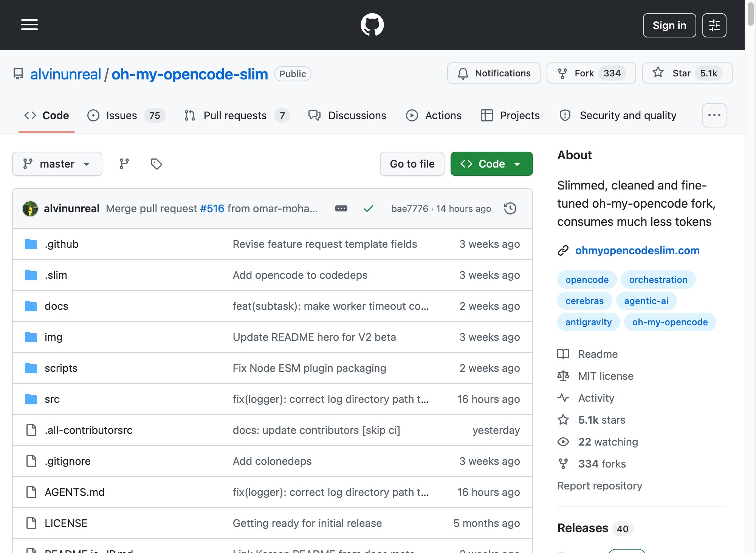756x553 pixels.
Task: Open .all-contributorsrc file
Action: pos(88,430)
